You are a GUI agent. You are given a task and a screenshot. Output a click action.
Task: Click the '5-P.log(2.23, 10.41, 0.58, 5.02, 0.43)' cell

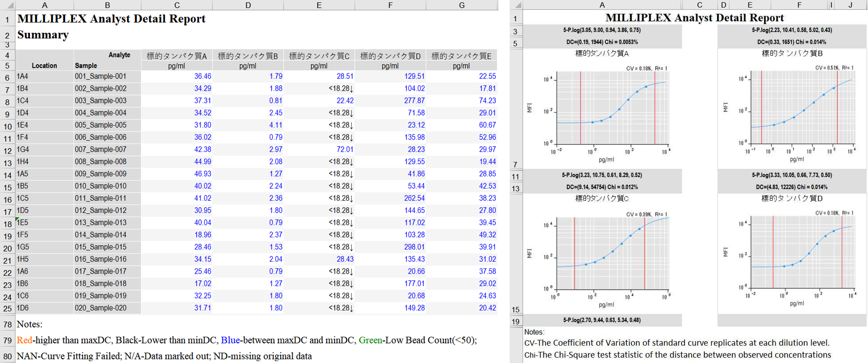pyautogui.click(x=792, y=30)
